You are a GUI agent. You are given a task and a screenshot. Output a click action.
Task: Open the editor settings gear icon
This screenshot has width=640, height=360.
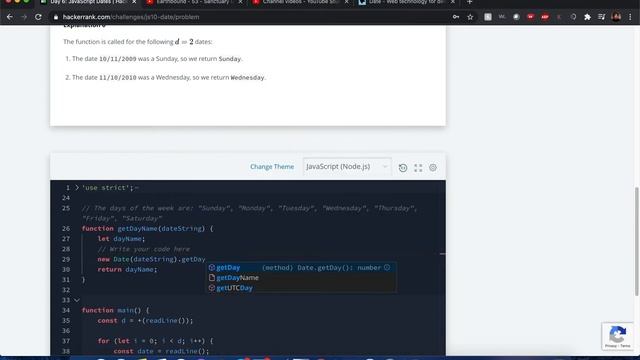433,167
